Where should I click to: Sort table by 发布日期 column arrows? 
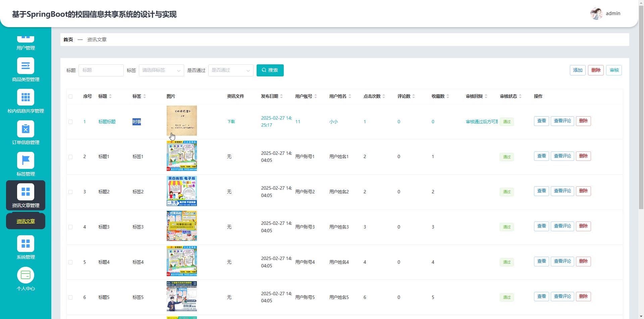281,97
